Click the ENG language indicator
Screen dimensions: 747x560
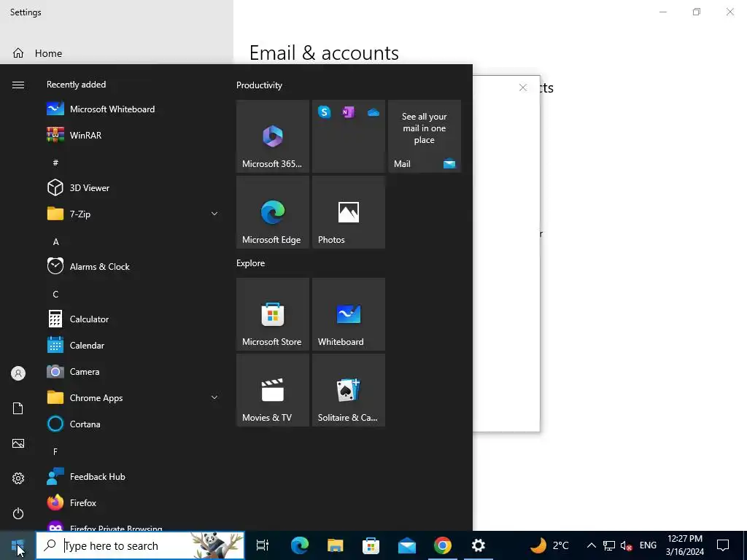click(x=648, y=545)
